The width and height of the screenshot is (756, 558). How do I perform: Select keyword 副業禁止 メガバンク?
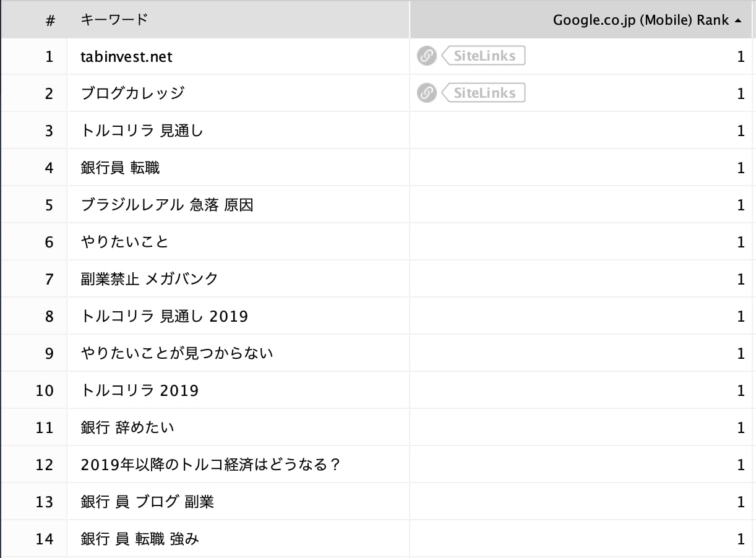pos(150,279)
